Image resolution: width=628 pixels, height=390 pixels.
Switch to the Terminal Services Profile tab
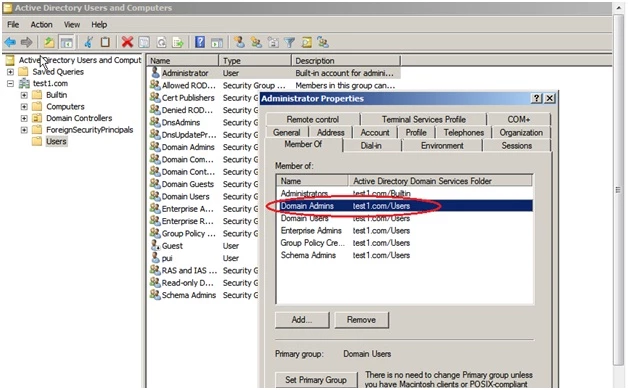tap(424, 119)
